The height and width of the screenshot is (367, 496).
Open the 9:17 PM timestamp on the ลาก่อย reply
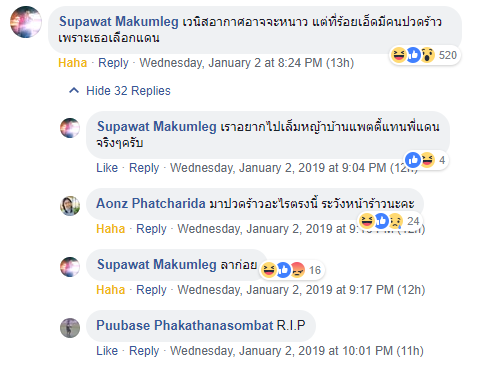point(301,290)
